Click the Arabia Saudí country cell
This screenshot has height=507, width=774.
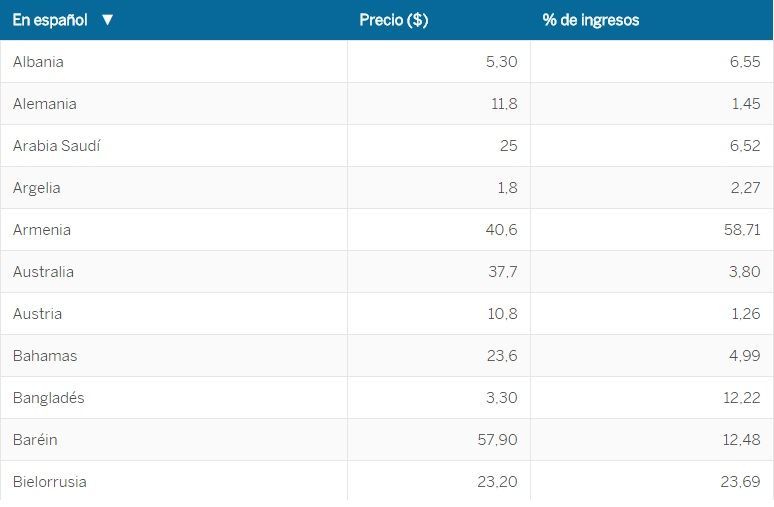tap(56, 146)
